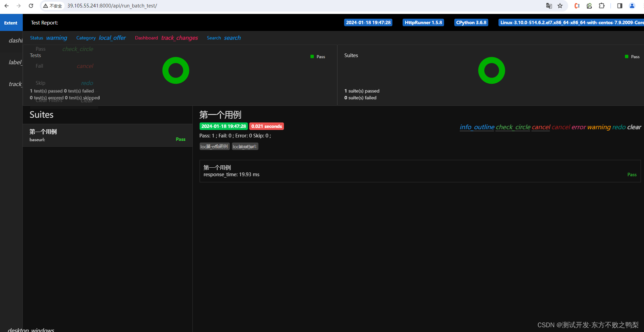The image size is (644, 332).
Task: Click the HttpRunner 1.5.8 badge
Action: click(x=423, y=22)
